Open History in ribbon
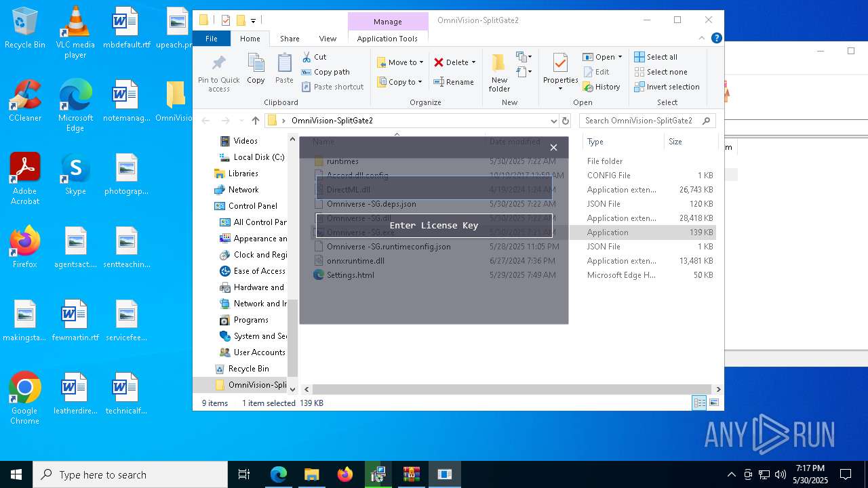This screenshot has height=488, width=868. pos(601,87)
